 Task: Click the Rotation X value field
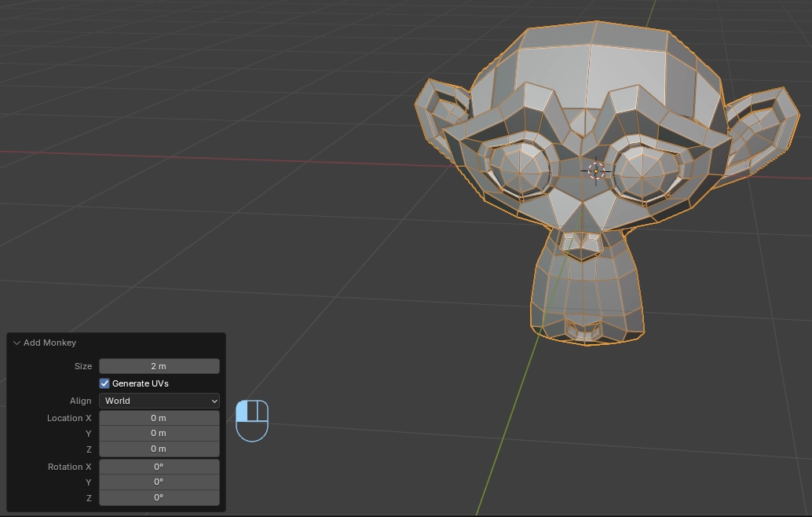[159, 467]
